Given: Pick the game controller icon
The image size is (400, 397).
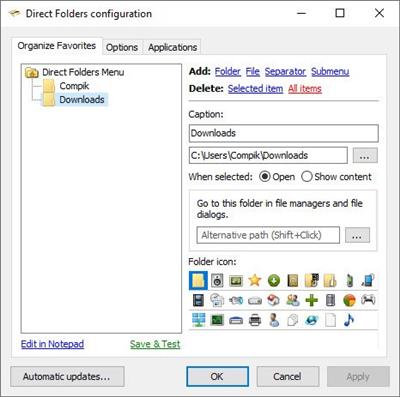Looking at the screenshot, I should pyautogui.click(x=368, y=300).
